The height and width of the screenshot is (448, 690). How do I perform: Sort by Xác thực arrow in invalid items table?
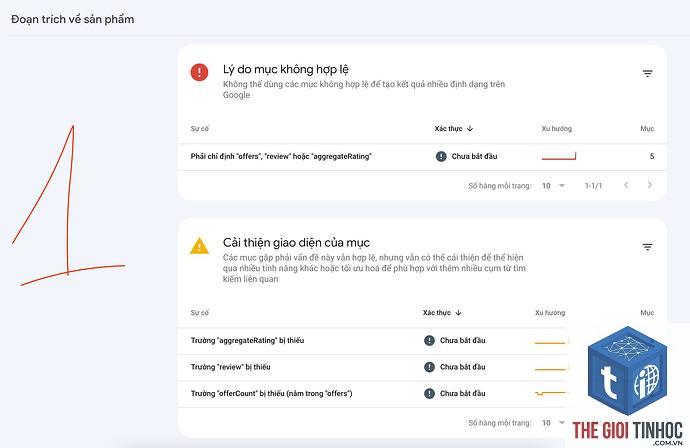[x=470, y=129]
